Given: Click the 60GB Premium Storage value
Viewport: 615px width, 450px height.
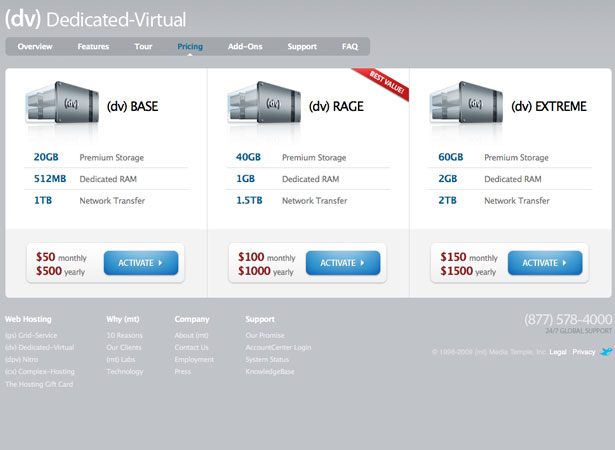Looking at the screenshot, I should 451,157.
